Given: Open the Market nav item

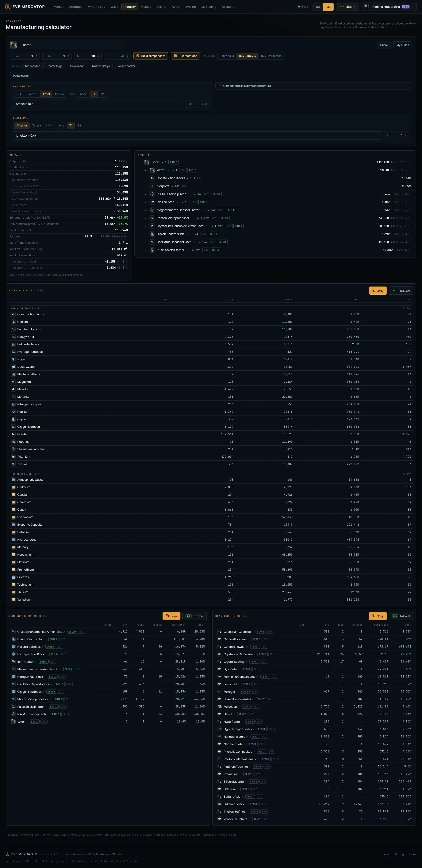Looking at the screenshot, I should [x=59, y=7].
